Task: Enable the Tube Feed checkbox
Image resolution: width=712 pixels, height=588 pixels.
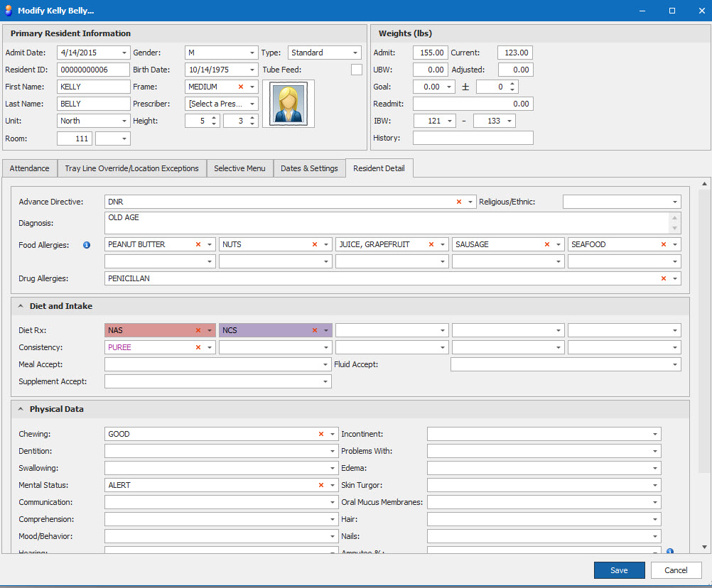Action: pos(357,70)
